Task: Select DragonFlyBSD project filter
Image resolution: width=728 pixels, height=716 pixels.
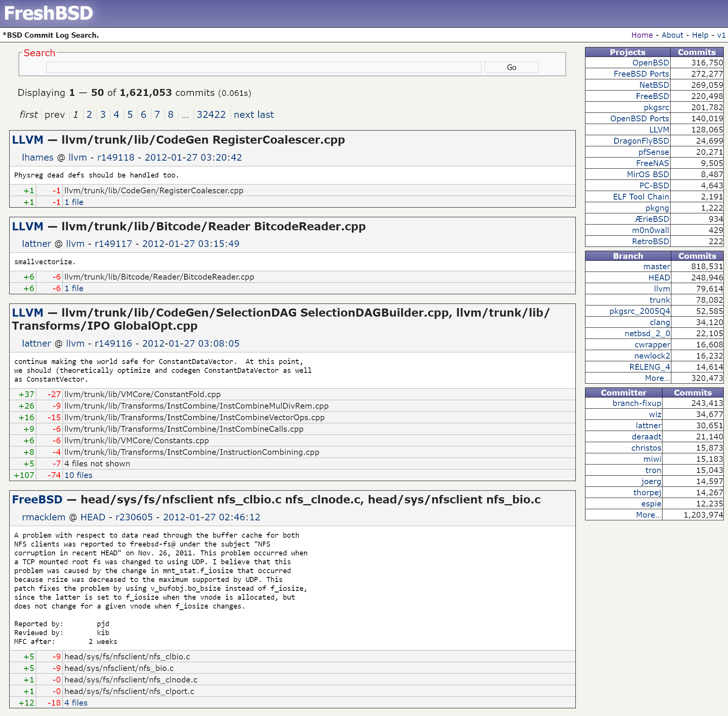Action: click(641, 141)
